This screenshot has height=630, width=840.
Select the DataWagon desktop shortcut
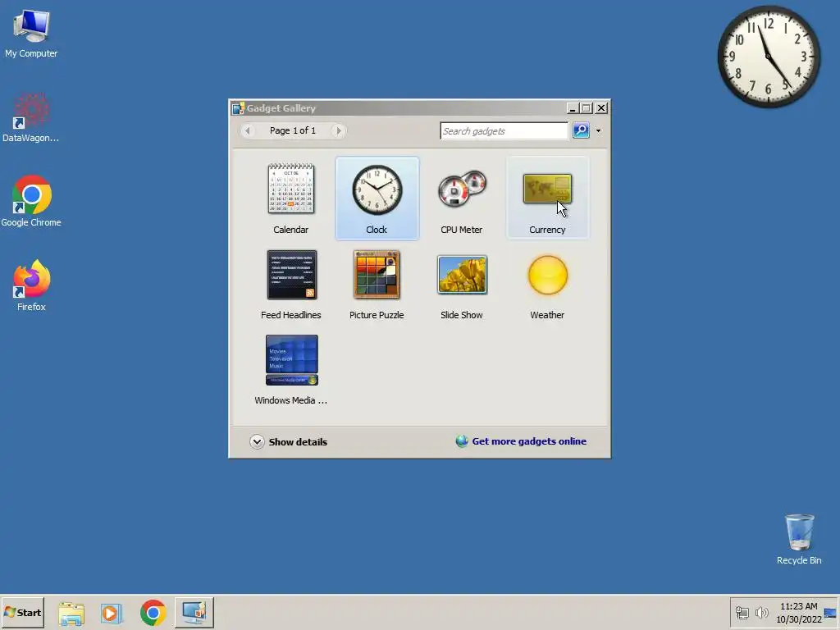pyautogui.click(x=31, y=118)
